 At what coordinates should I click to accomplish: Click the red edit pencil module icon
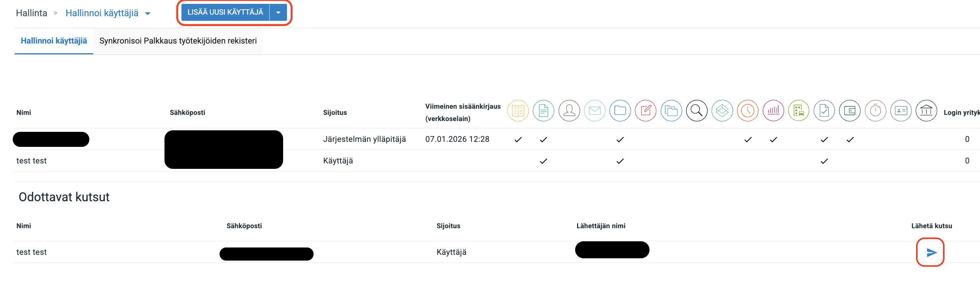[645, 111]
